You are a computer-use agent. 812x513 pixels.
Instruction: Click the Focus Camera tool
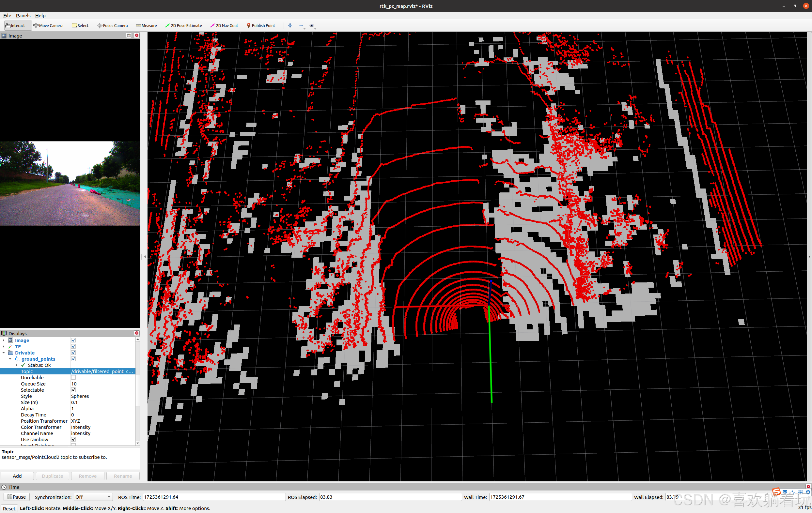112,26
